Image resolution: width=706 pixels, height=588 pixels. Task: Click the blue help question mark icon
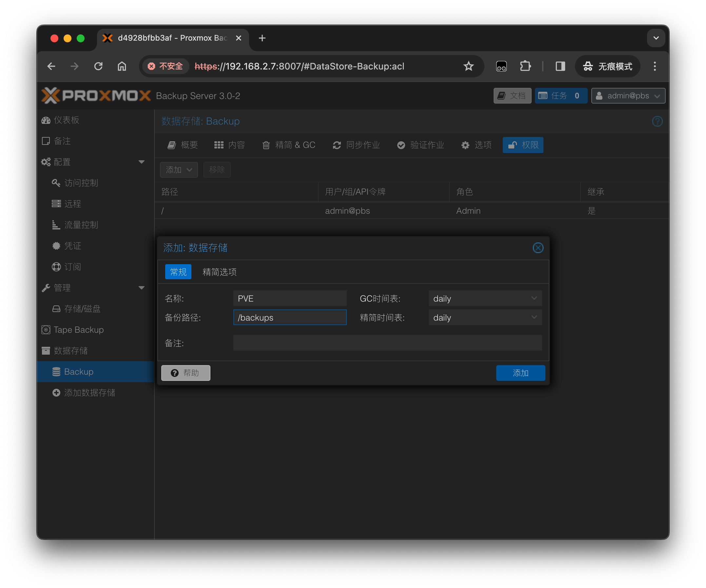pyautogui.click(x=657, y=121)
